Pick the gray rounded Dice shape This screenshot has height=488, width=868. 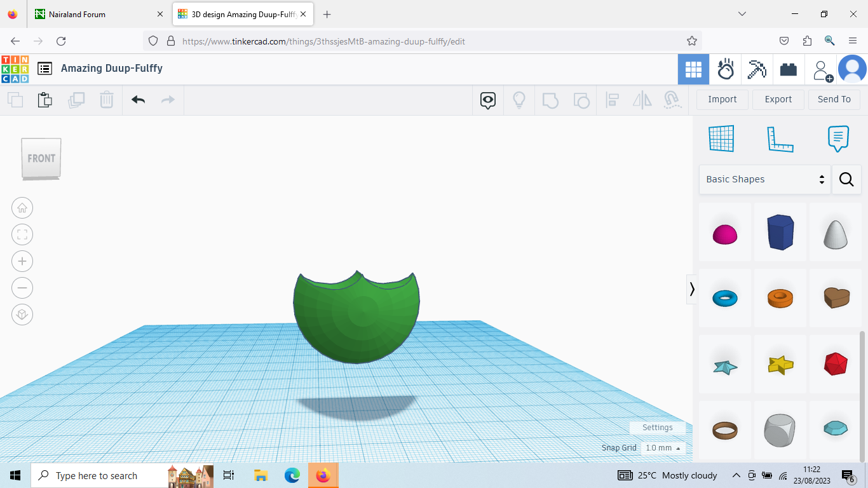click(780, 430)
